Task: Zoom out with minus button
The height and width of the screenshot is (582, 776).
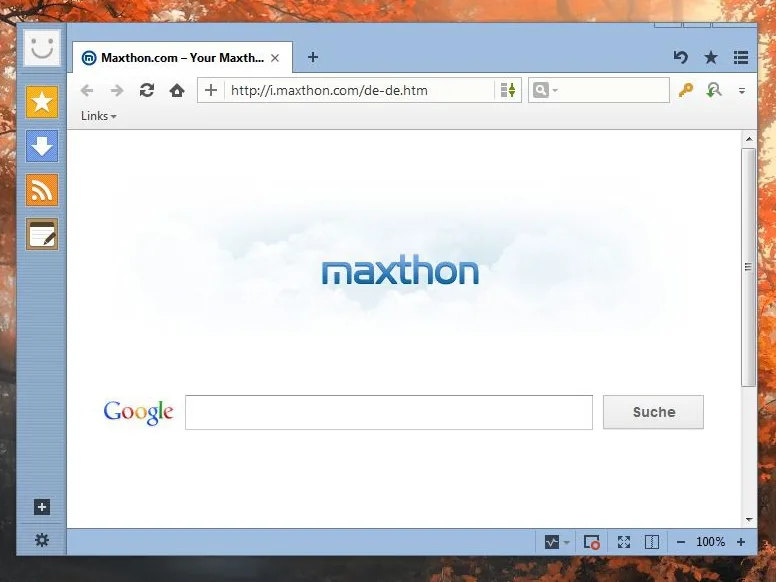Action: click(681, 542)
